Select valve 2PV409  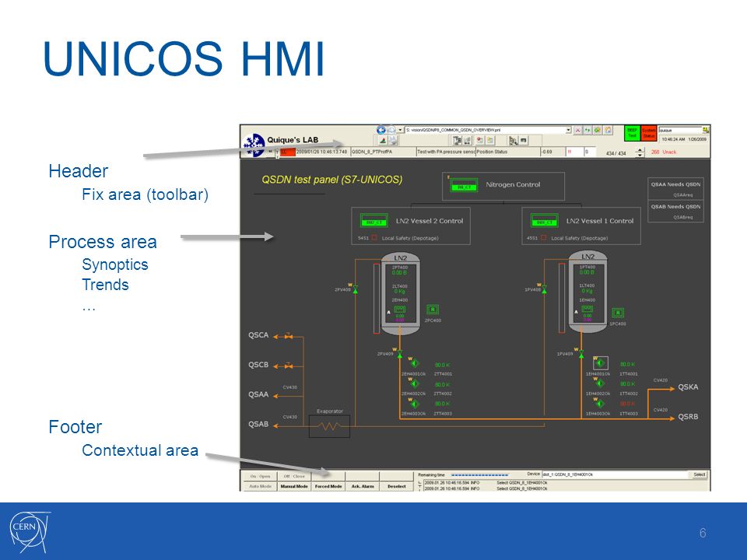(399, 354)
